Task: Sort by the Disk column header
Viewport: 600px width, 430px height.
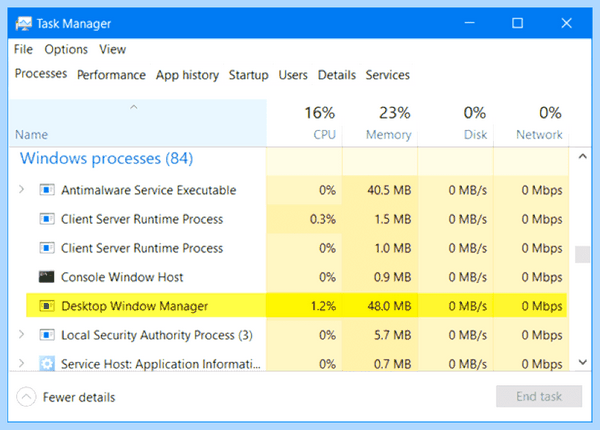Action: [455, 123]
